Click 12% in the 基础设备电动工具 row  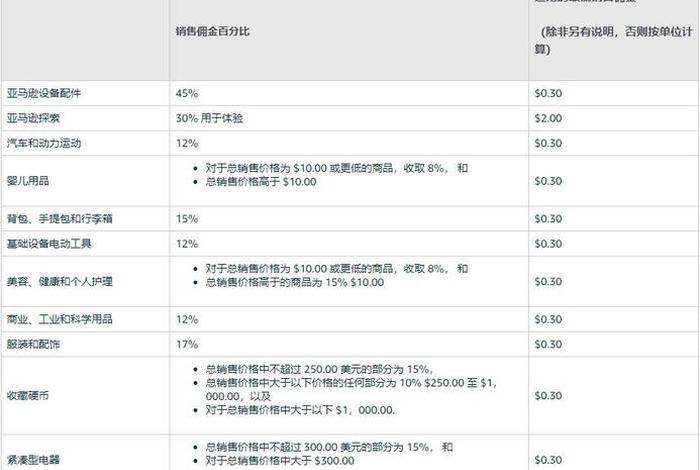pyautogui.click(x=187, y=244)
